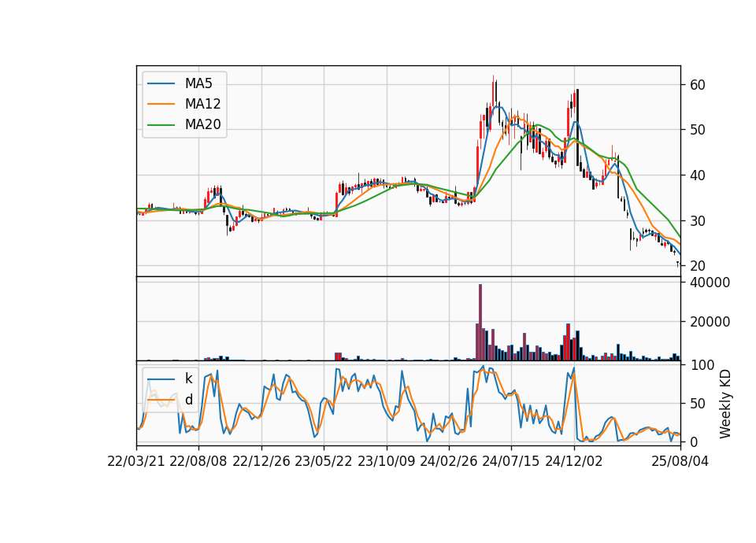Click the 22/12/26 date tick label
This screenshot has width=756, height=543.
pos(261,462)
